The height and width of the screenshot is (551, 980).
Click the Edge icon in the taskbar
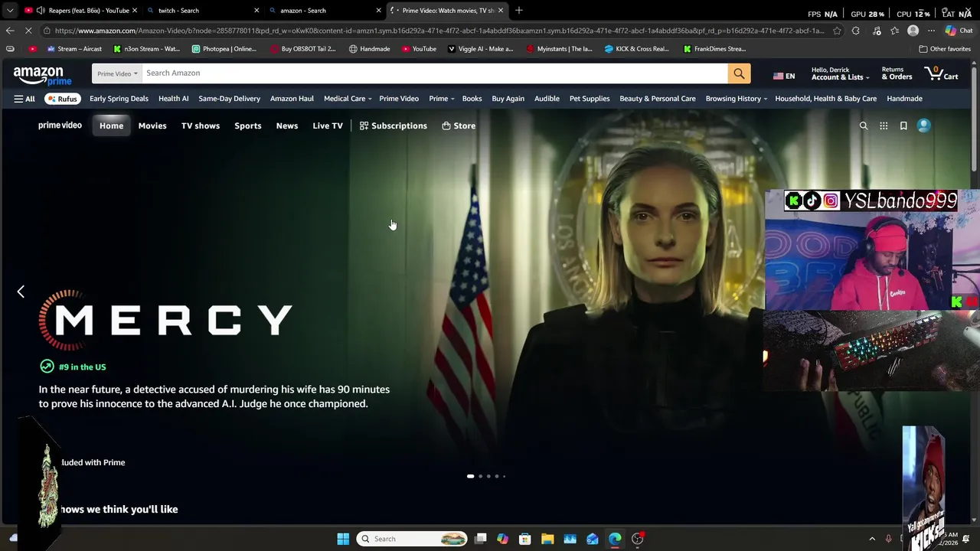point(615,539)
